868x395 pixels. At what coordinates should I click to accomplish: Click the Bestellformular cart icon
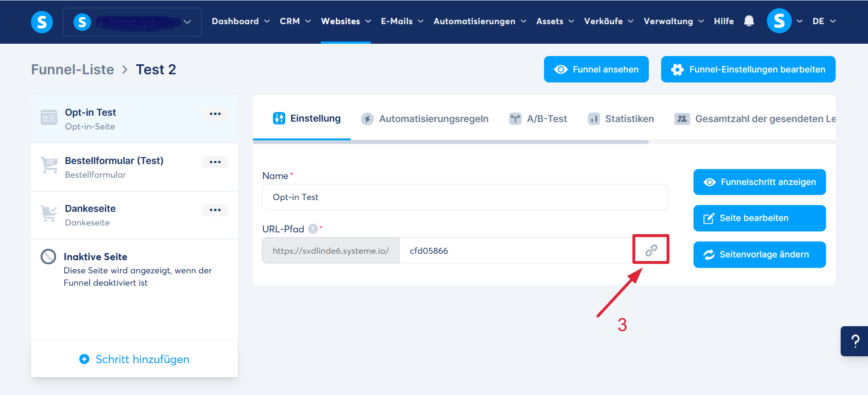[49, 165]
